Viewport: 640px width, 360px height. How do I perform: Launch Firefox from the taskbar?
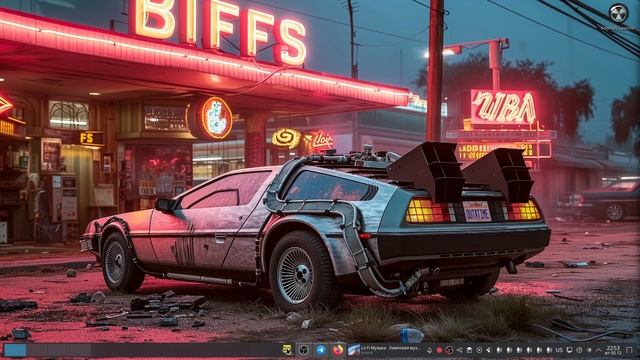(x=338, y=350)
